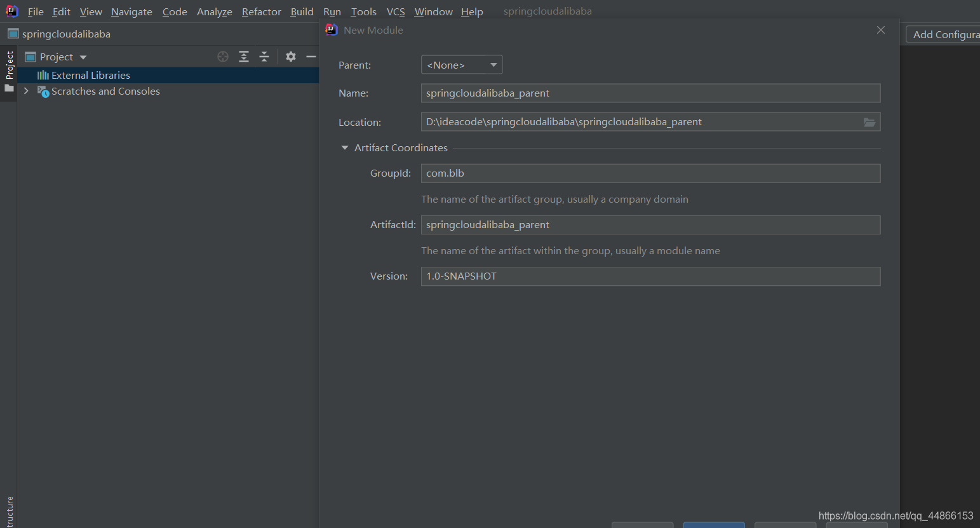Click the locate/select opened file target icon
This screenshot has height=528, width=980.
[x=223, y=57]
